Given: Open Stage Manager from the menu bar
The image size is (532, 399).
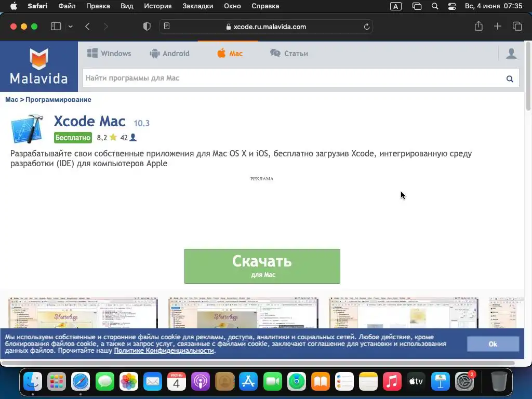Looking at the screenshot, I should pyautogui.click(x=417, y=6).
